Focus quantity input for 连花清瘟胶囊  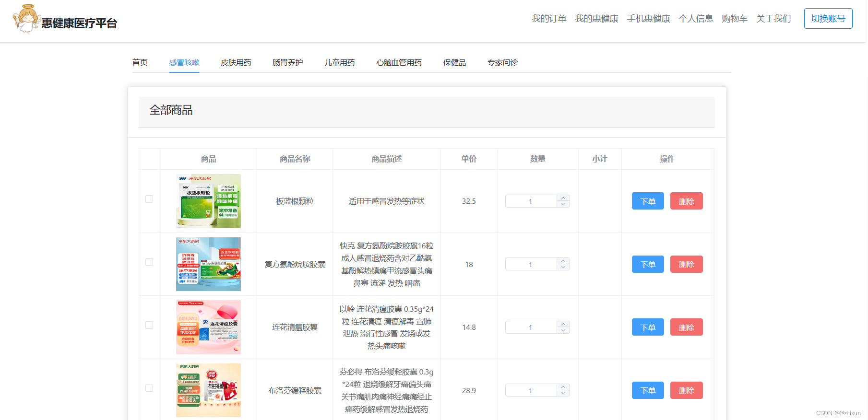coord(531,327)
